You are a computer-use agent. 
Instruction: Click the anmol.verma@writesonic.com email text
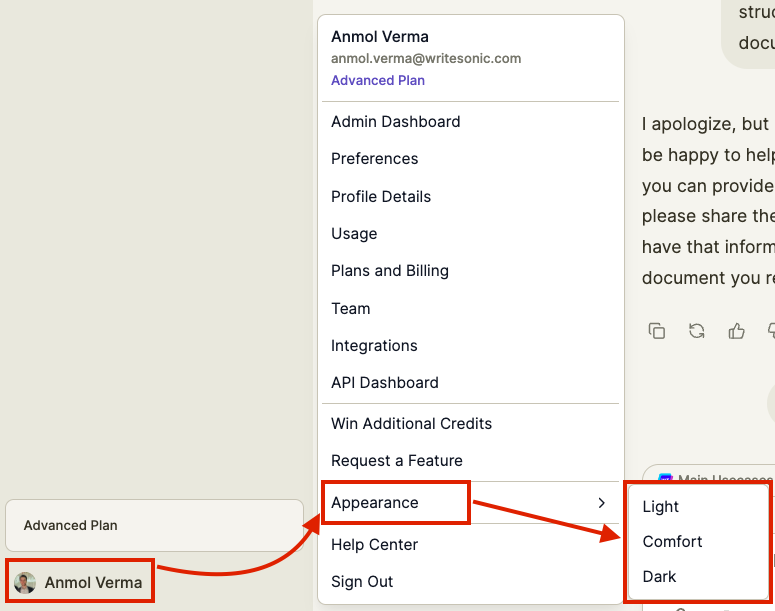pyautogui.click(x=426, y=58)
